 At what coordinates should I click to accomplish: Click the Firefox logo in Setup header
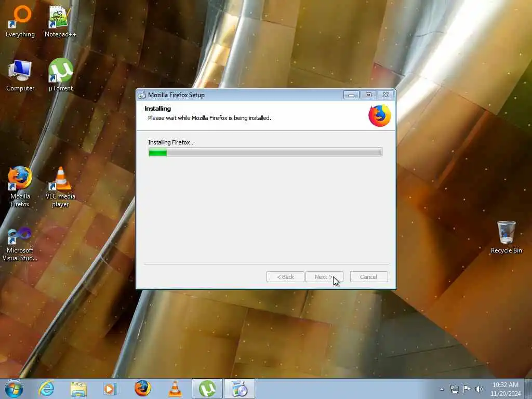click(x=380, y=116)
